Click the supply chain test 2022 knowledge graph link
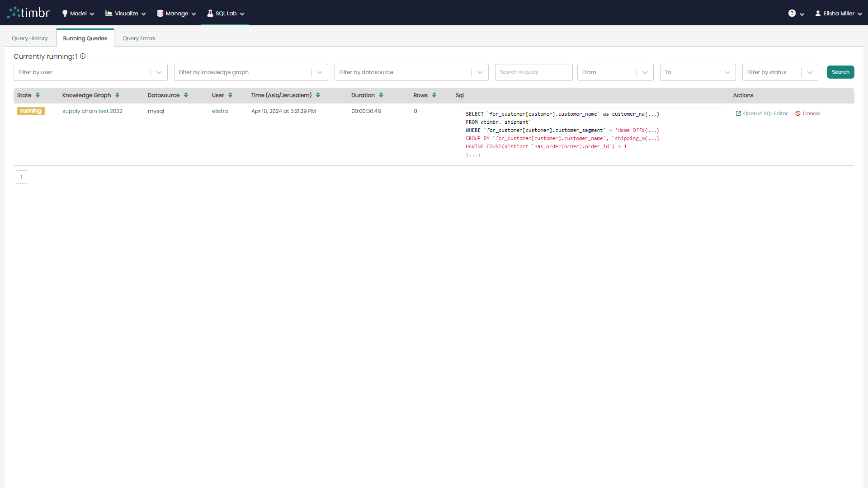 (x=92, y=112)
